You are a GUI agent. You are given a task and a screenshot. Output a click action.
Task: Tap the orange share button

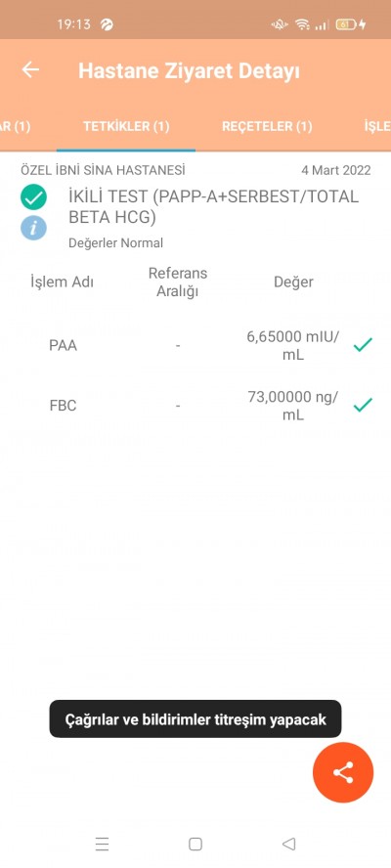click(x=343, y=772)
